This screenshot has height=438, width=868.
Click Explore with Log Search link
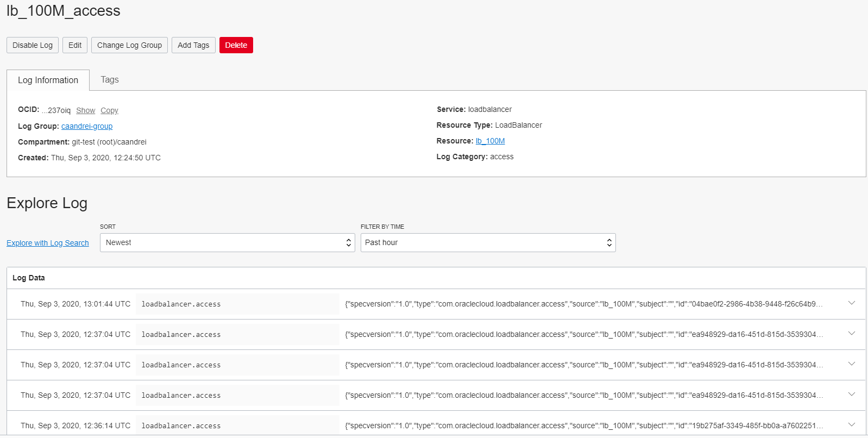[x=48, y=243]
